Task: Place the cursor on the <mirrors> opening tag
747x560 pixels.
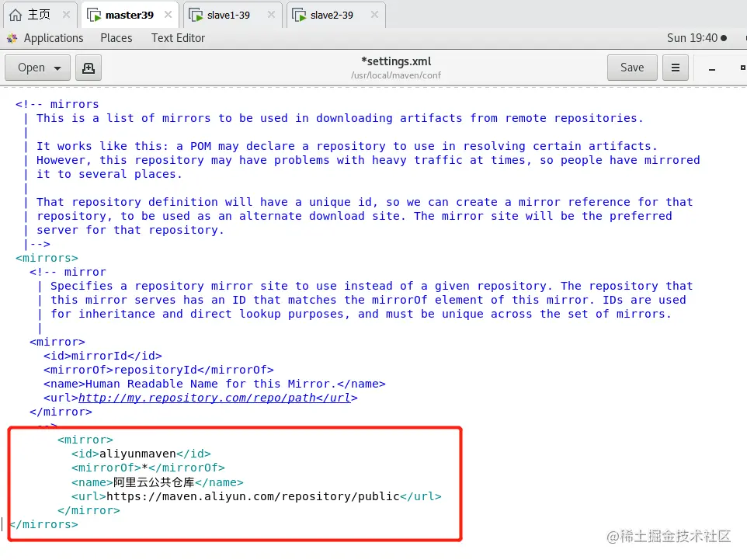Action: 47,259
